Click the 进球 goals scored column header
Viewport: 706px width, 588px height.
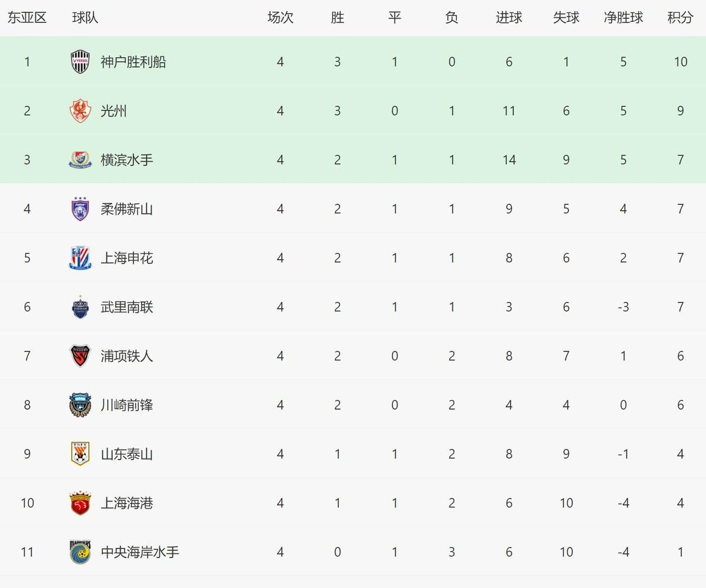click(x=509, y=18)
